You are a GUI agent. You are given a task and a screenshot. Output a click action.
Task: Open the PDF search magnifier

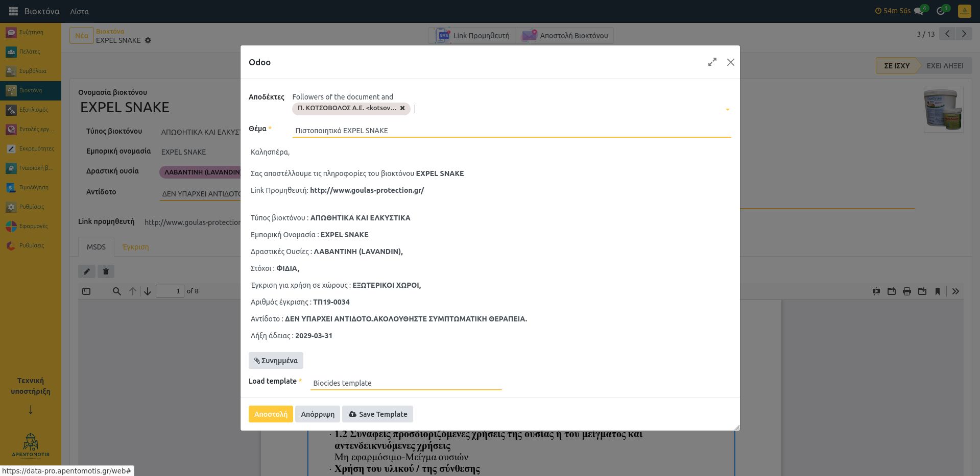117,291
